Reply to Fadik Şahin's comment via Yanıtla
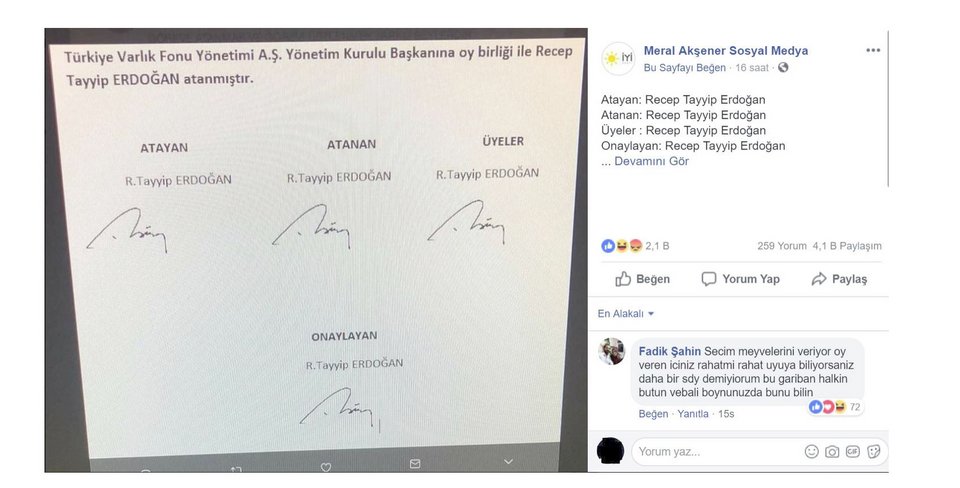 coord(692,414)
